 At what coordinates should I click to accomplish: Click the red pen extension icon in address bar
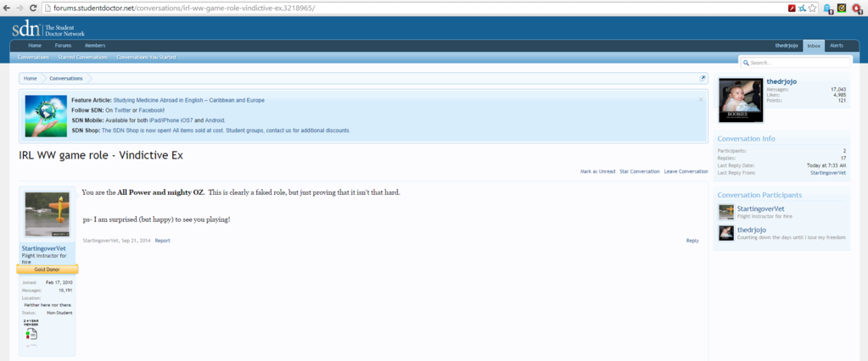click(792, 8)
